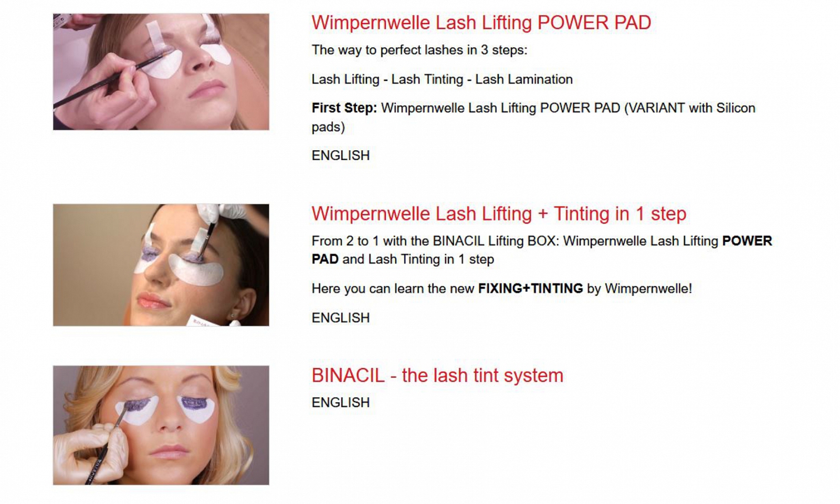Select ENGLISH under the BINACIL tint system heading
The image size is (840, 504).
coord(341,402)
